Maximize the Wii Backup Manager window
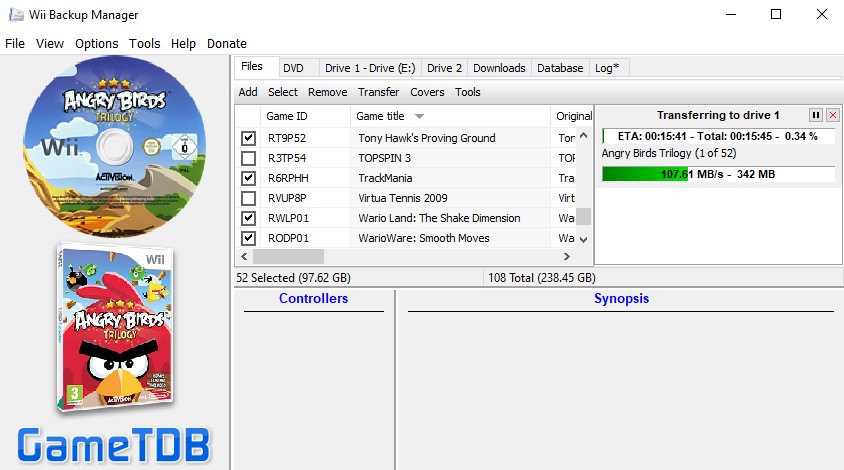Screen dimensions: 844x470 click(776, 15)
